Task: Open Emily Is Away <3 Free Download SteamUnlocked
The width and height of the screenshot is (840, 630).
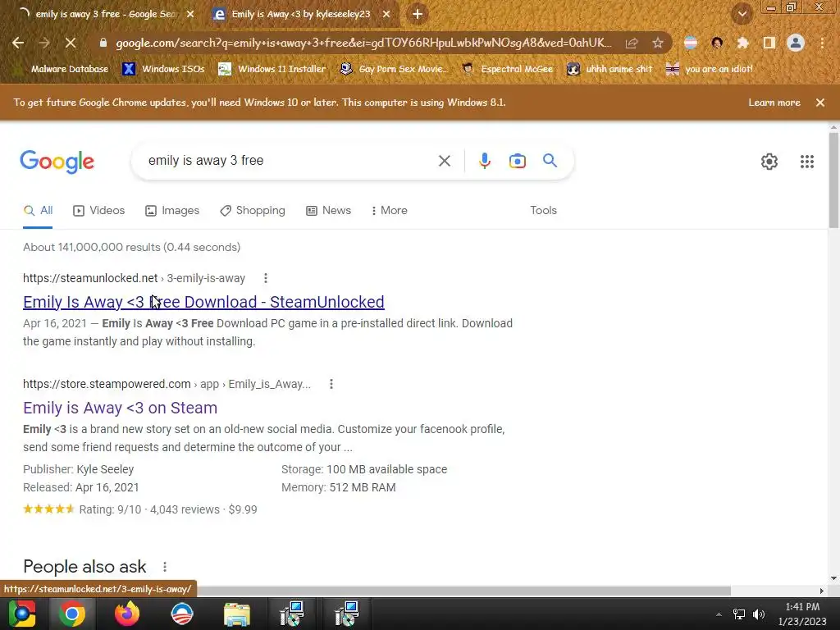Action: pyautogui.click(x=203, y=302)
